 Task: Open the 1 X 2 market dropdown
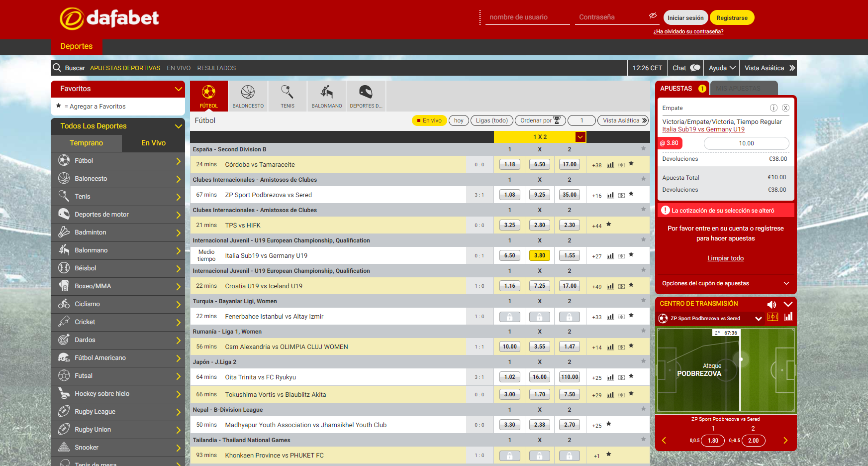point(580,137)
